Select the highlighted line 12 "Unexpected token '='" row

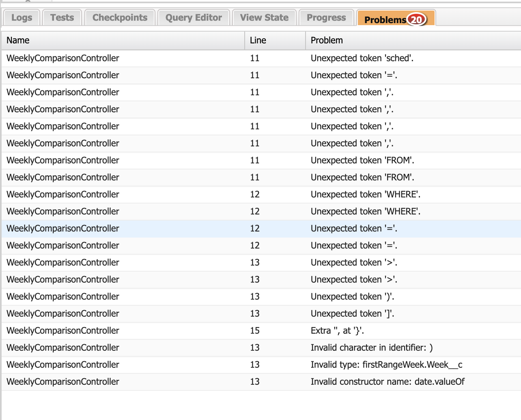pos(354,229)
